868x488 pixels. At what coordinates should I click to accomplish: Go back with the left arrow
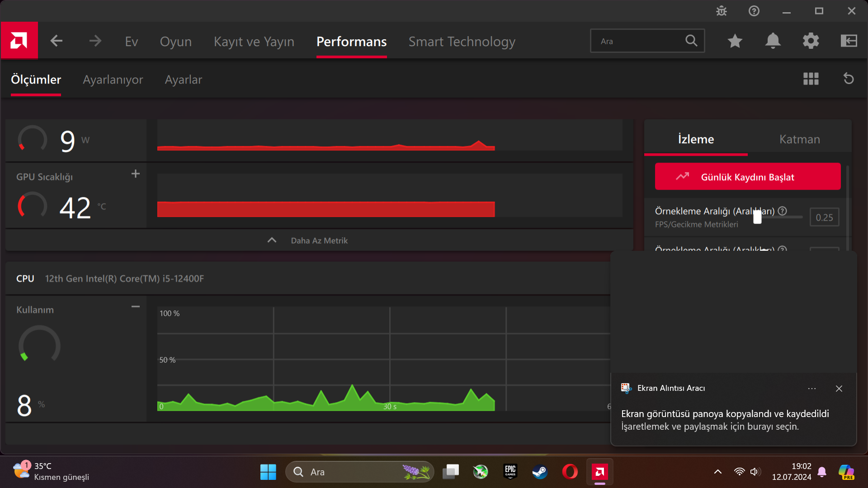click(57, 41)
